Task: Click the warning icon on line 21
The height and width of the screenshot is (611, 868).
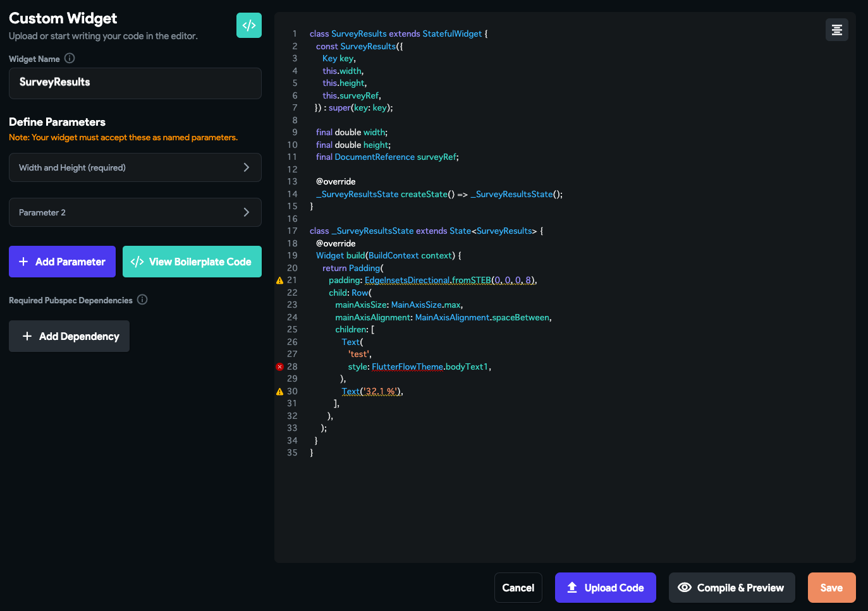Action: pos(279,281)
